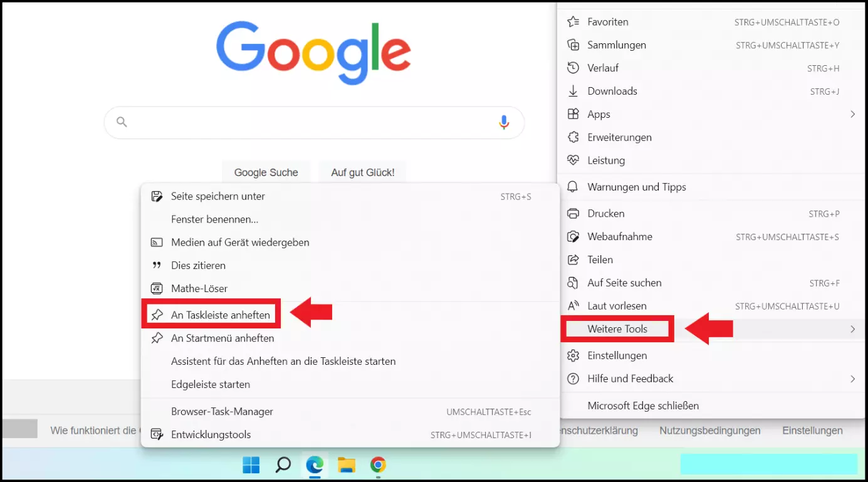
Task: Click the An Startmenü anheften pin icon
Action: 157,338
